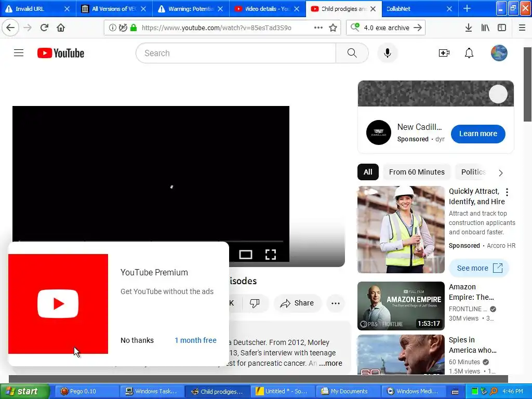This screenshot has height=399, width=532.
Task: Click the vertical page scrollbar thumb
Action: pos(527,84)
